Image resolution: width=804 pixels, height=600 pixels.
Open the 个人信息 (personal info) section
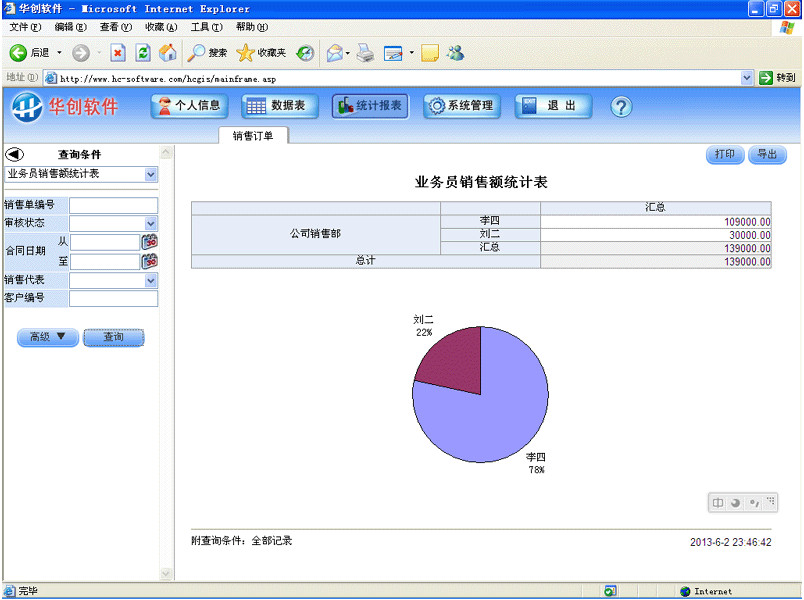click(x=188, y=105)
